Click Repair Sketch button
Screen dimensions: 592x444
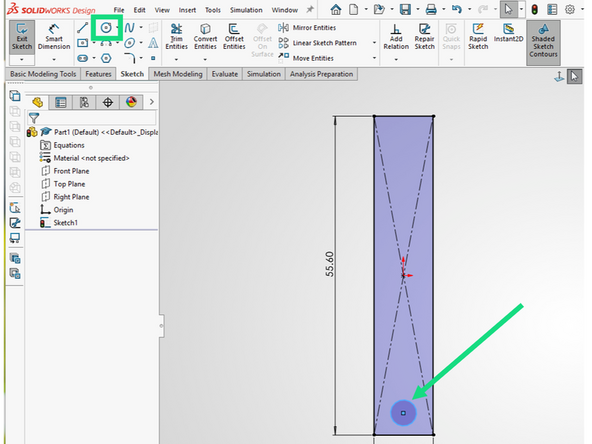tap(424, 36)
